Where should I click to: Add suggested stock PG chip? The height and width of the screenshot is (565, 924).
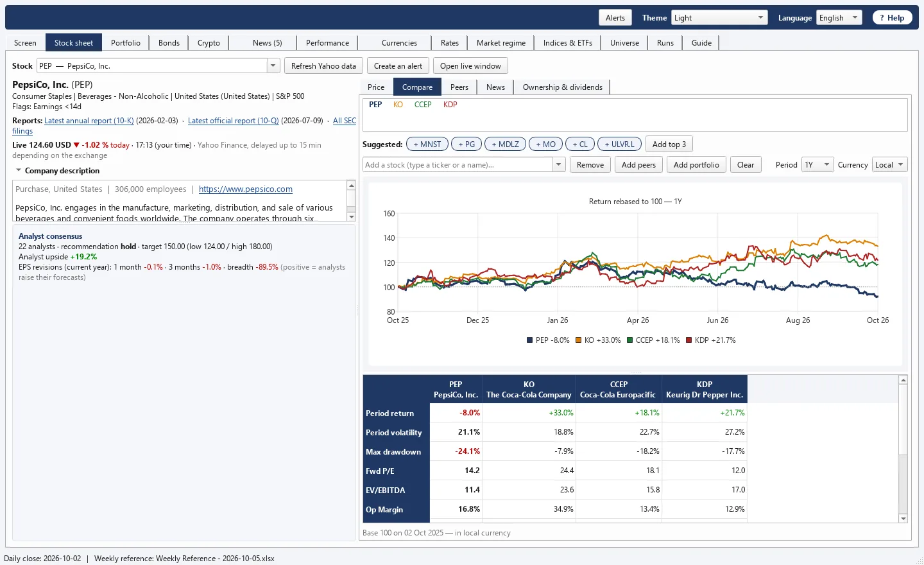[x=466, y=144]
